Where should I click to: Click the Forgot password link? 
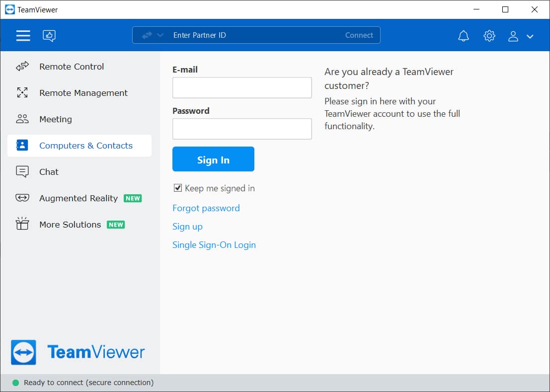(206, 208)
